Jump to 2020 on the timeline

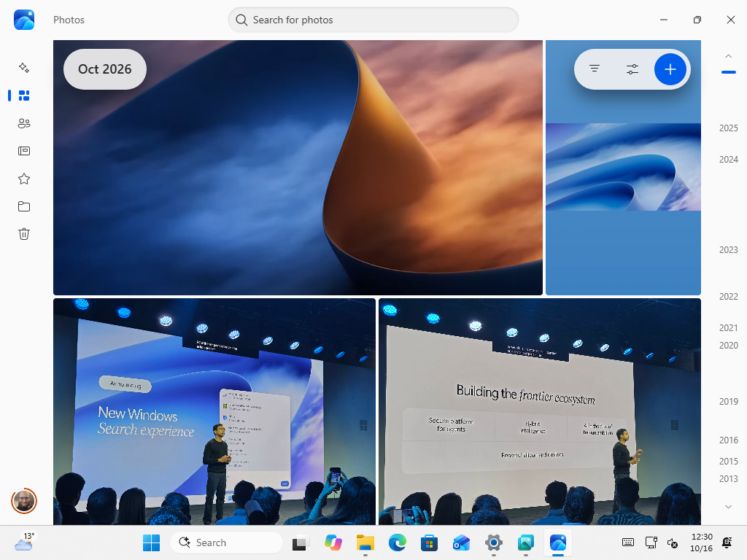(x=729, y=345)
